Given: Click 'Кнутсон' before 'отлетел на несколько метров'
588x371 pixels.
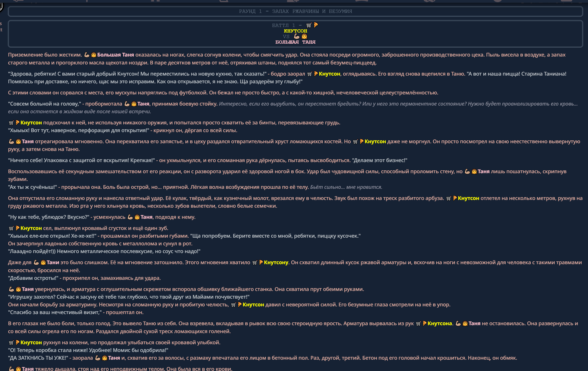Looking at the screenshot, I should coord(468,198).
